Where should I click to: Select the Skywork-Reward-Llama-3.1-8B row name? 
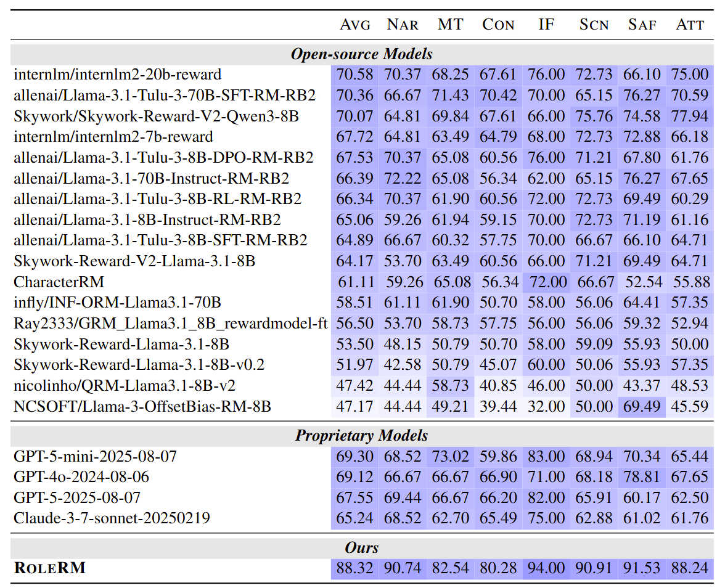(121, 345)
